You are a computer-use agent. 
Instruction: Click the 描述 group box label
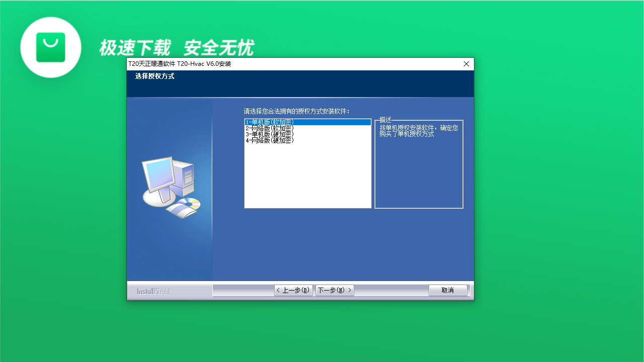tap(385, 120)
